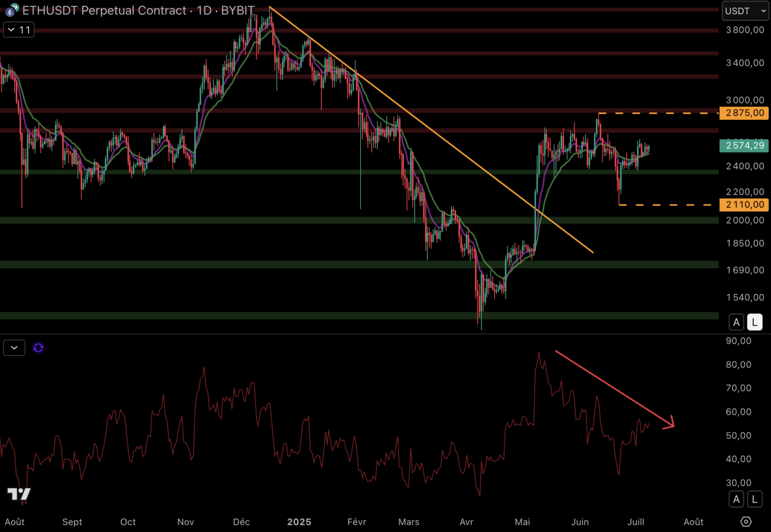Click the 1 850,00 price axis label
The width and height of the screenshot is (771, 532).
pyautogui.click(x=745, y=243)
